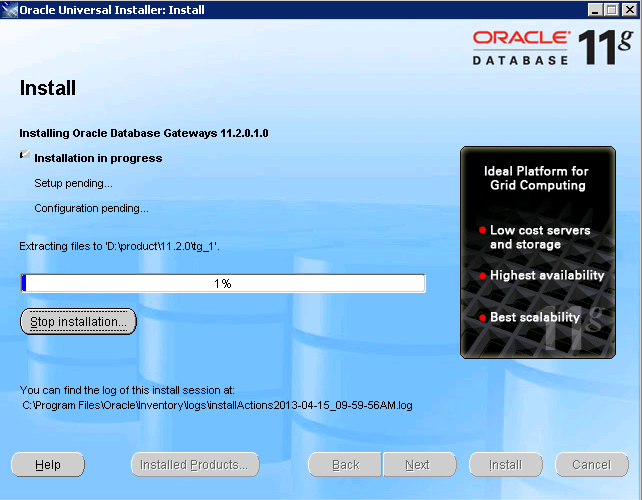Image resolution: width=642 pixels, height=500 pixels.
Task: Click 'Extracting files to' status text
Action: pos(120,247)
